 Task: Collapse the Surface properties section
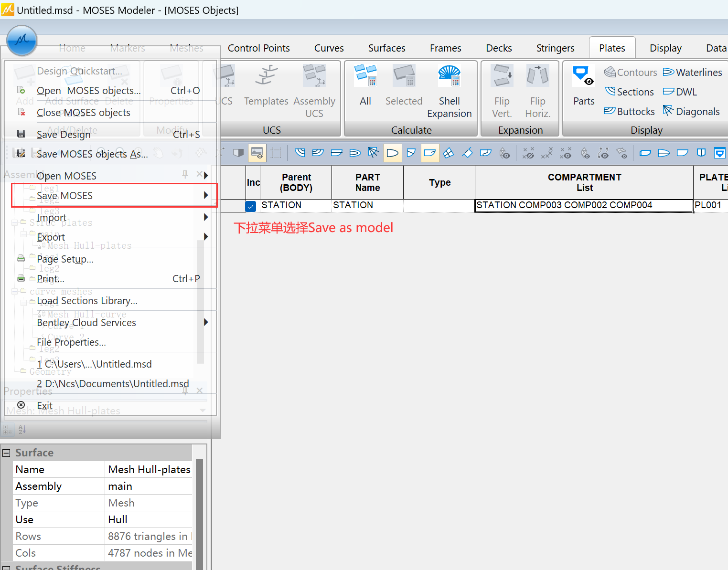[x=6, y=453]
